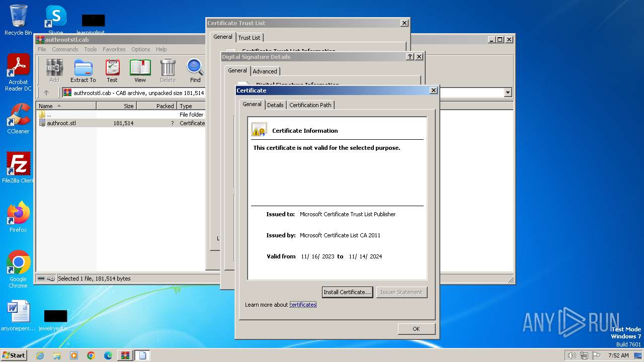Expand the WinRAR address bar dropdown
The image size is (644, 362).
click(508, 93)
